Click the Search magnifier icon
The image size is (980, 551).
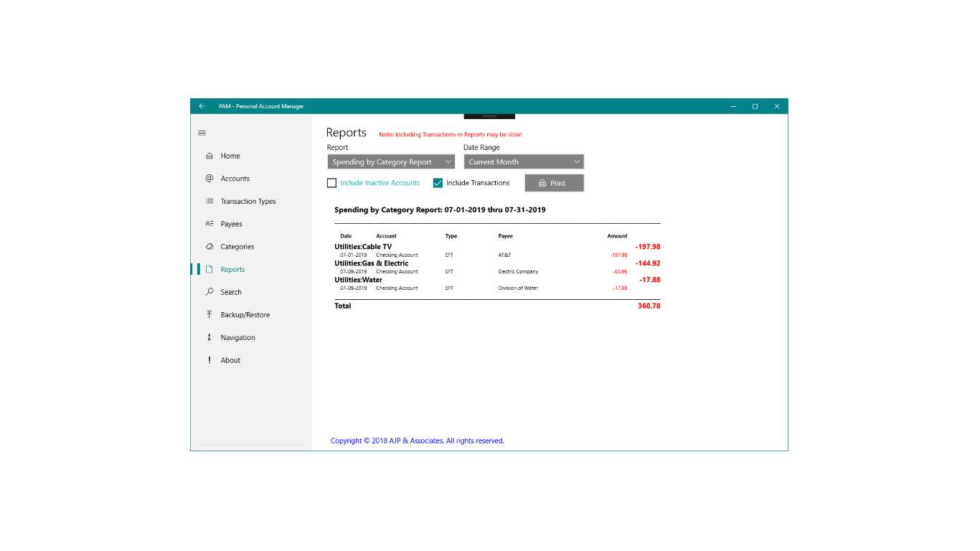pos(209,292)
